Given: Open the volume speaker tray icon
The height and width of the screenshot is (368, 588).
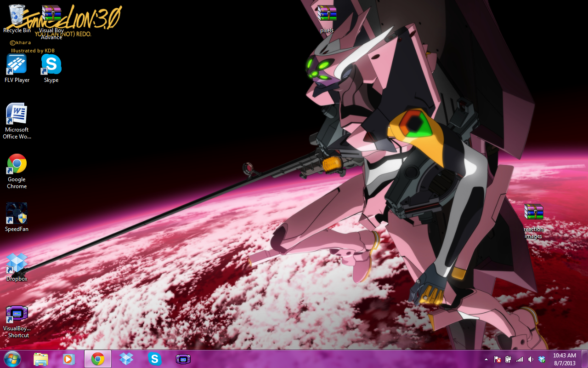Looking at the screenshot, I should (531, 359).
